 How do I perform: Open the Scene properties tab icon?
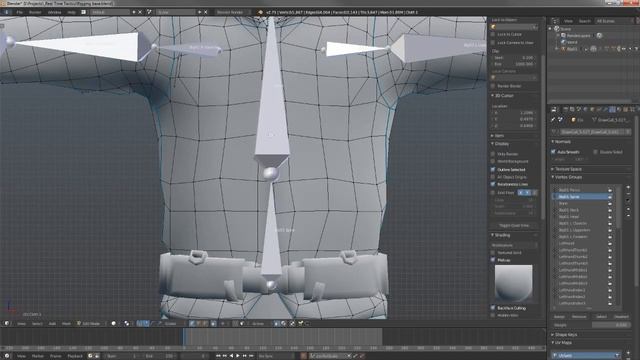578,109
